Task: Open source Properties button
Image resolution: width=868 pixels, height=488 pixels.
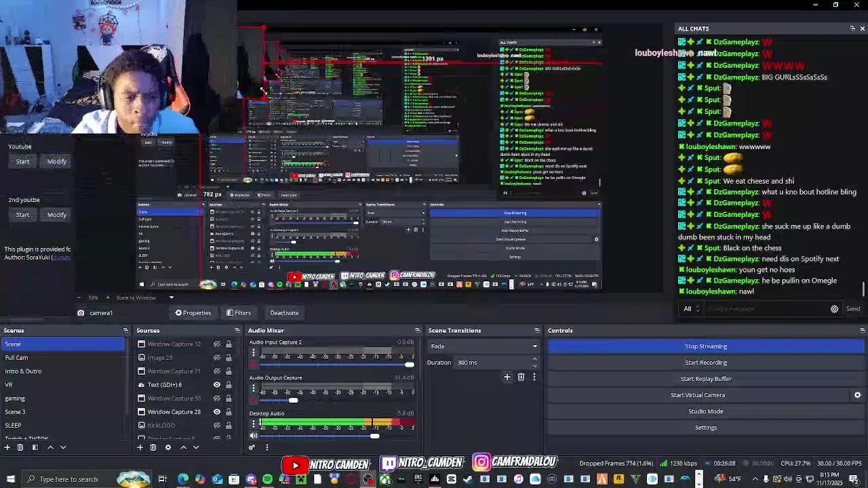Action: click(x=193, y=313)
